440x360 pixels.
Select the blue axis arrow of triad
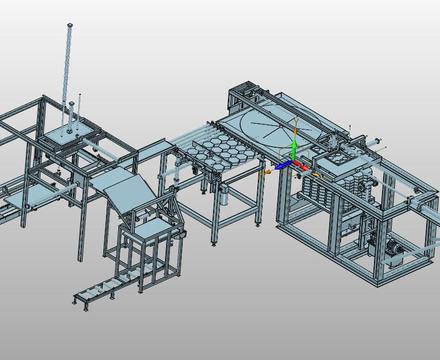tap(283, 165)
